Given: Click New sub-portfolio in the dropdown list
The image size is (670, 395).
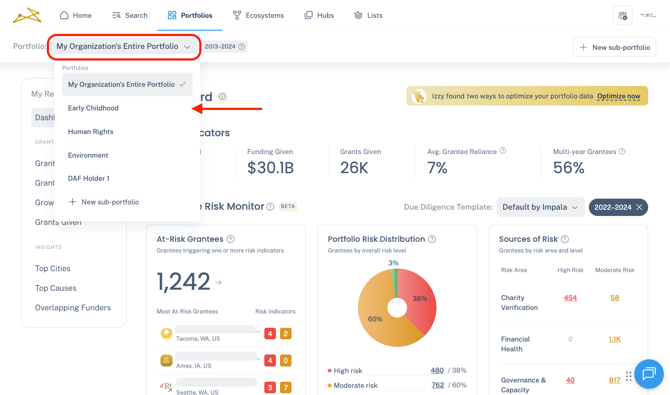Looking at the screenshot, I should 104,202.
